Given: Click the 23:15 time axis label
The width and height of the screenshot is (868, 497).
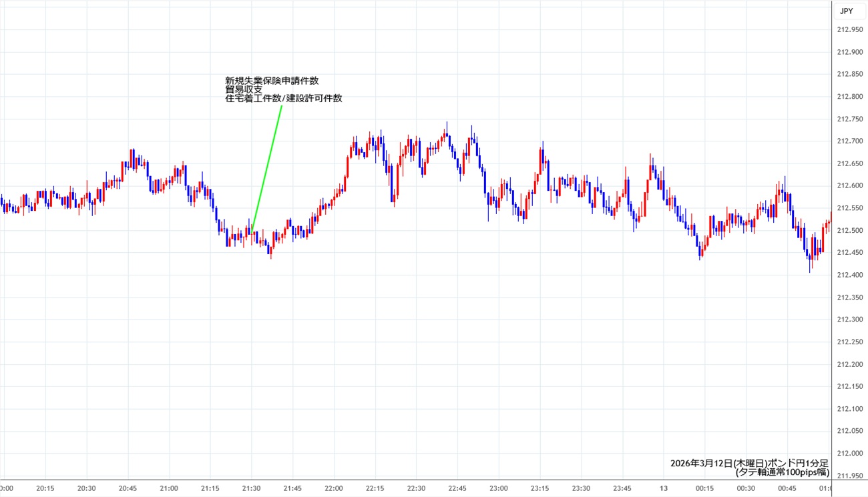Looking at the screenshot, I should [540, 488].
